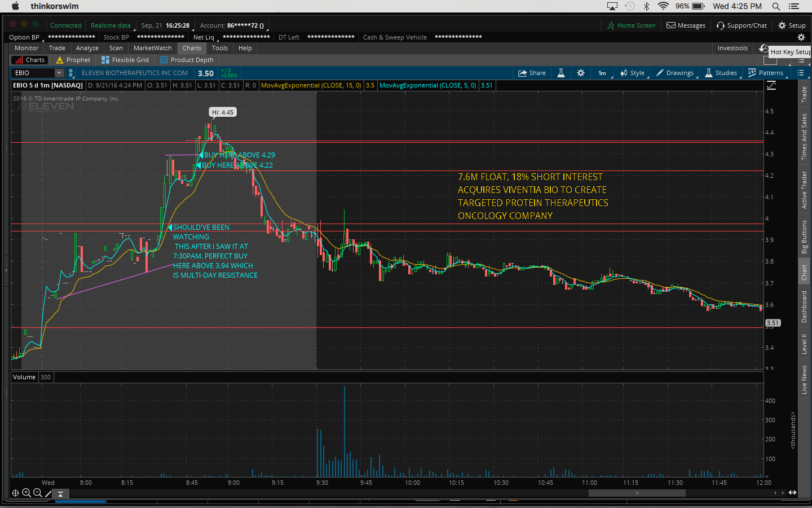Open the Dashboard sidebar panel
Image resolution: width=812 pixels, height=508 pixels.
click(x=804, y=306)
